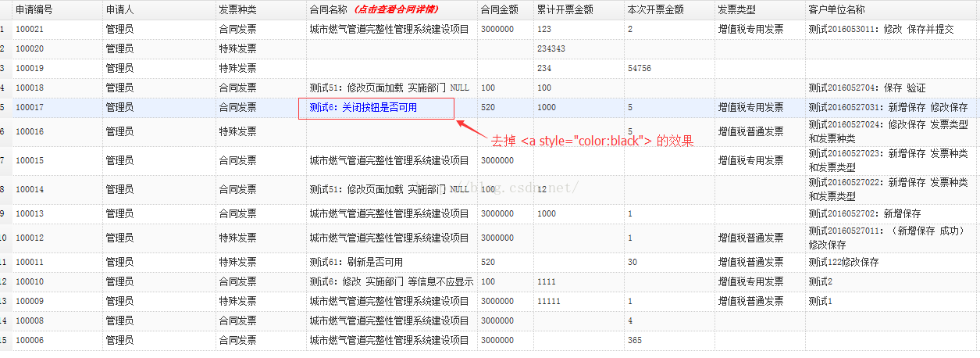
Task: Select application number 100012
Action: [30, 238]
